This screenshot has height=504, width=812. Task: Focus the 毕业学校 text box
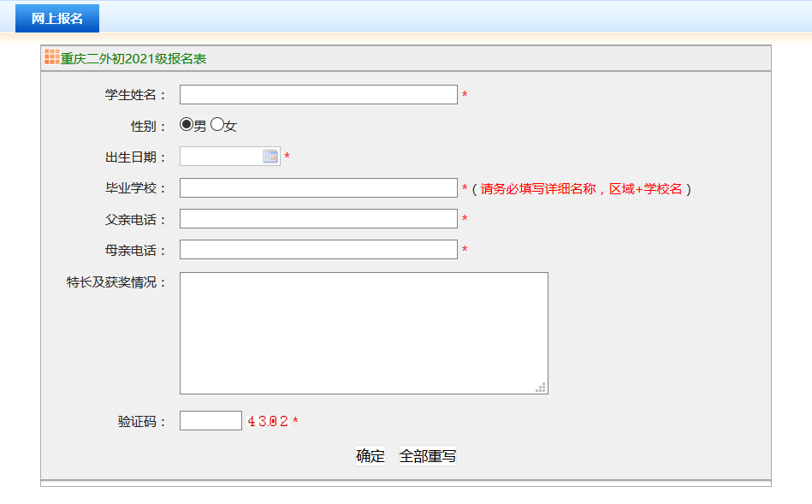pos(318,188)
